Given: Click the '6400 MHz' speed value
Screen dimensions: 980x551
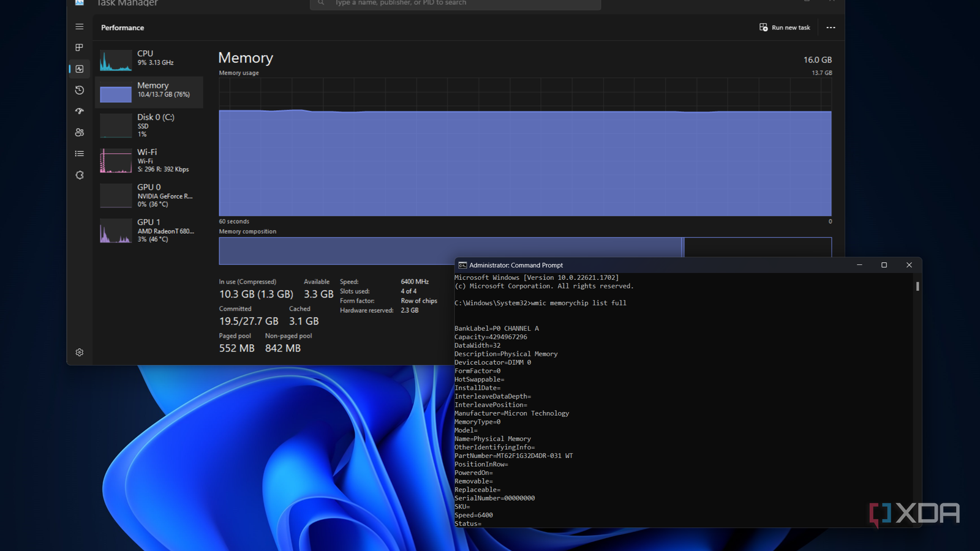Looking at the screenshot, I should [415, 282].
